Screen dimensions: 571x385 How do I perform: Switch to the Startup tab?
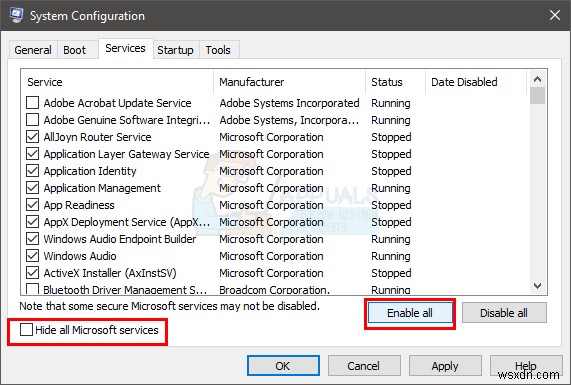(x=176, y=50)
